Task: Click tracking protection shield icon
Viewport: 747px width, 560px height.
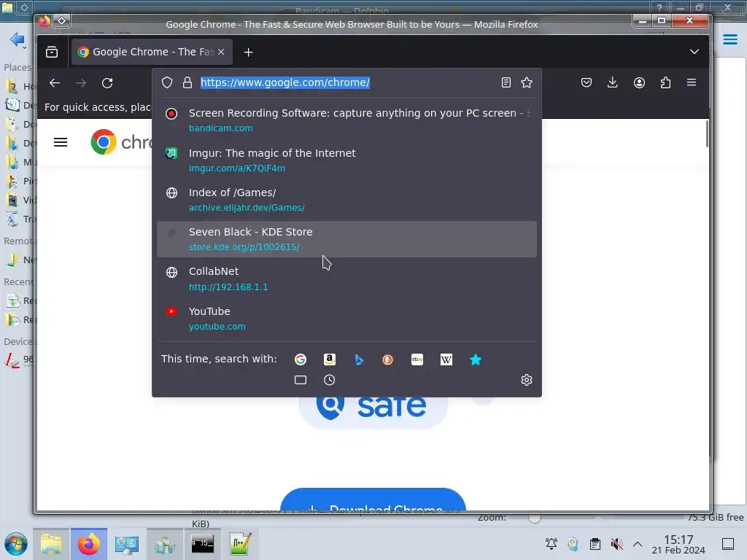Action: tap(167, 82)
